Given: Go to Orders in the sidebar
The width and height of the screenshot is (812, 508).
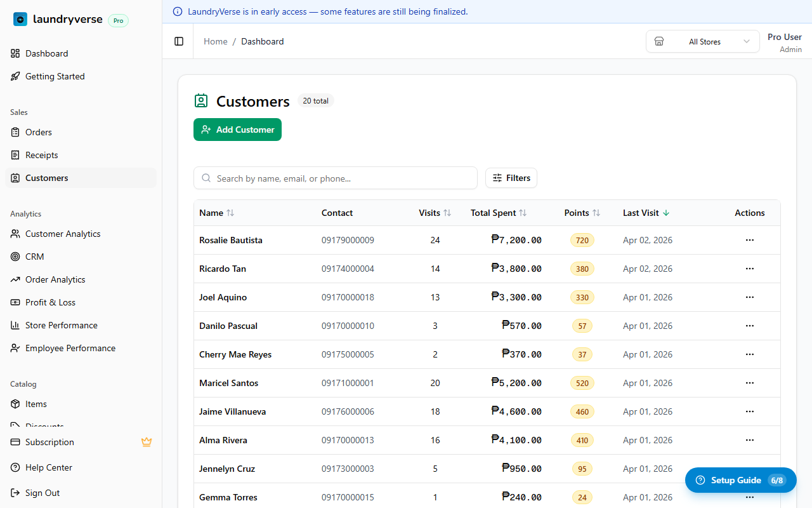Looking at the screenshot, I should [x=39, y=132].
